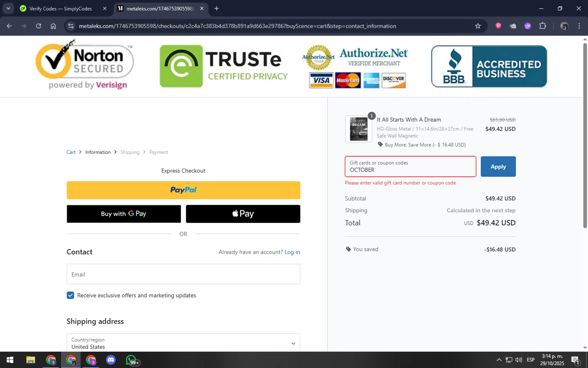Pay with the PayPal button

click(x=183, y=190)
